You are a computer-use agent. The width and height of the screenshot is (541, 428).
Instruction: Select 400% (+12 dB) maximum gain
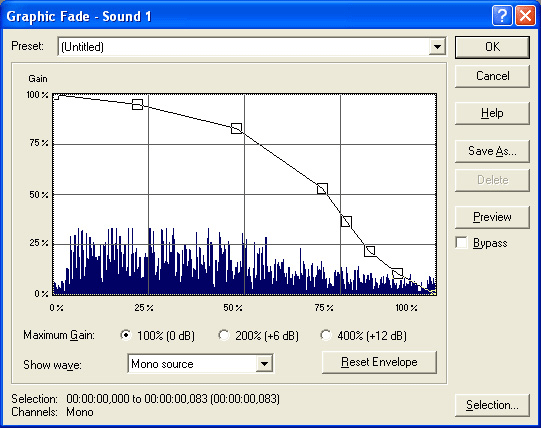point(326,335)
